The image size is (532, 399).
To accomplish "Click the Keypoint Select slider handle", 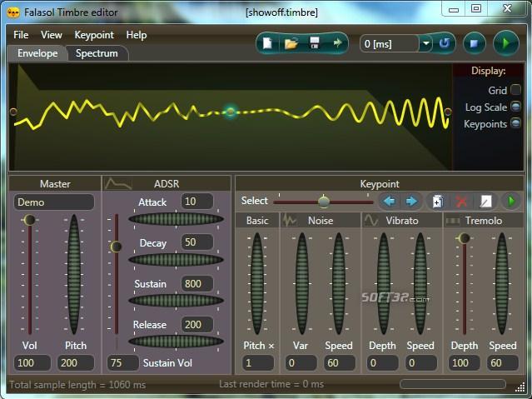I will [x=324, y=201].
